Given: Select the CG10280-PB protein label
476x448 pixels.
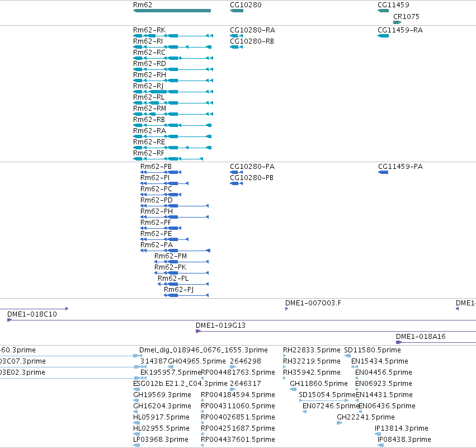Looking at the screenshot, I should point(252,178).
